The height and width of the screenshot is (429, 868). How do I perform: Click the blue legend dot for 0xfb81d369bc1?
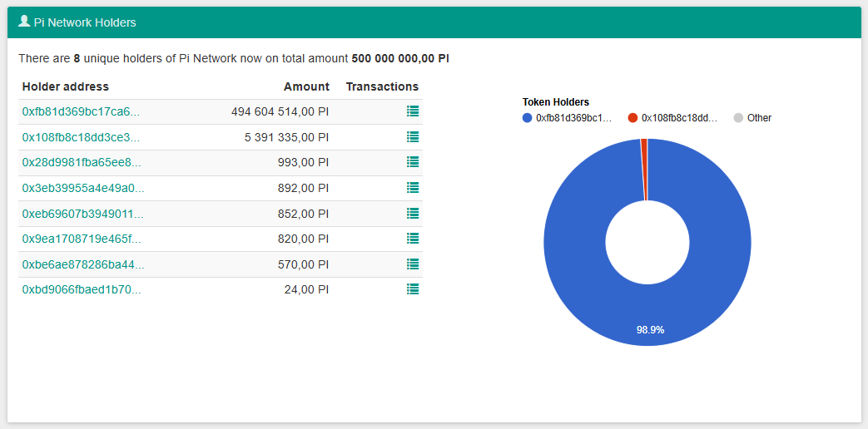(527, 118)
